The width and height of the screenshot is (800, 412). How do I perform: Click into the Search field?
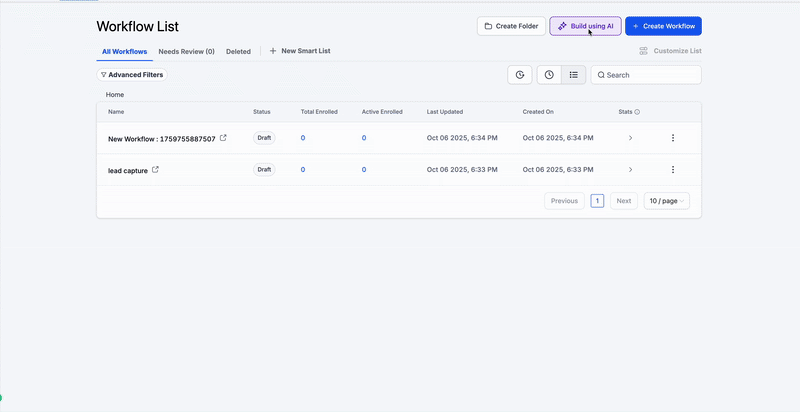pos(650,75)
